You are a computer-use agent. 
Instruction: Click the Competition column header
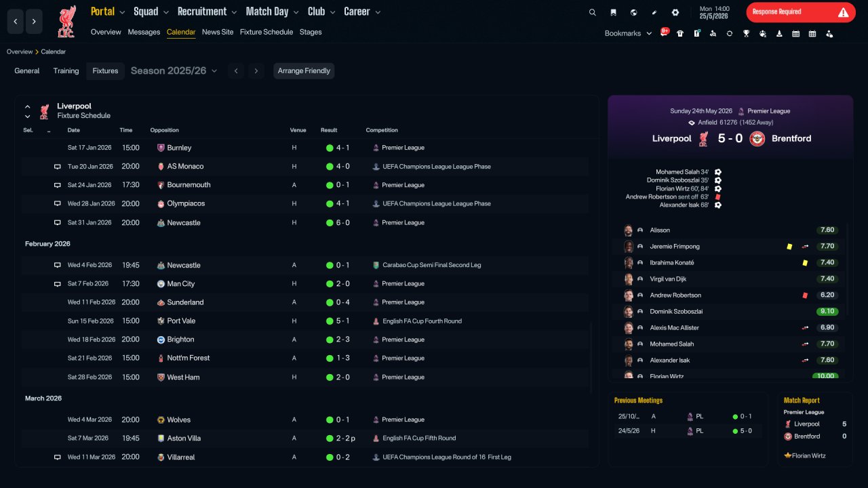coord(382,130)
